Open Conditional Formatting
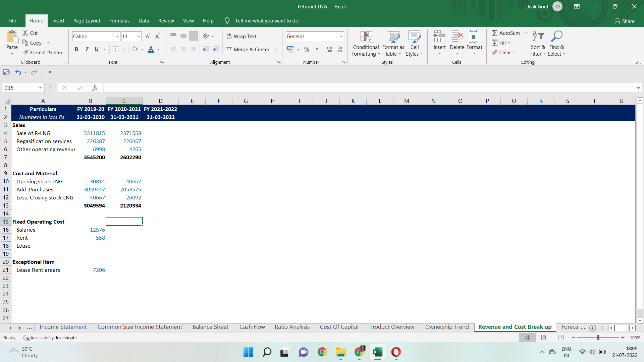This screenshot has height=362, width=644. pos(366,44)
